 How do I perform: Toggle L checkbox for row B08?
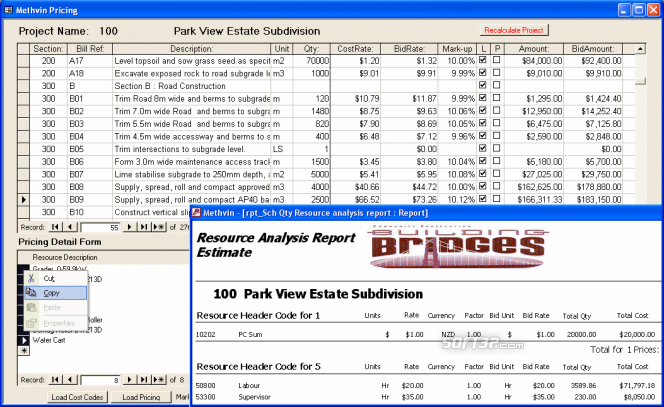pos(482,186)
